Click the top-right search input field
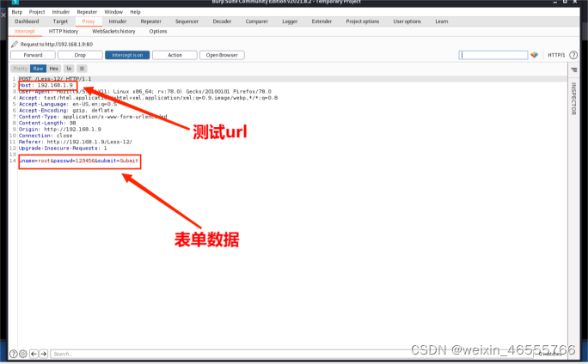The height and width of the screenshot is (364, 588). [x=493, y=55]
